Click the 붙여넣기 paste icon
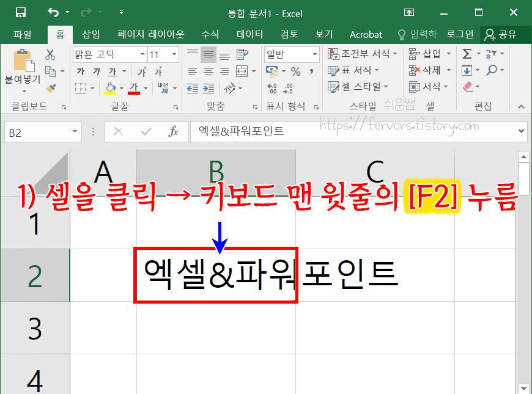The width and height of the screenshot is (532, 394). pos(24,62)
